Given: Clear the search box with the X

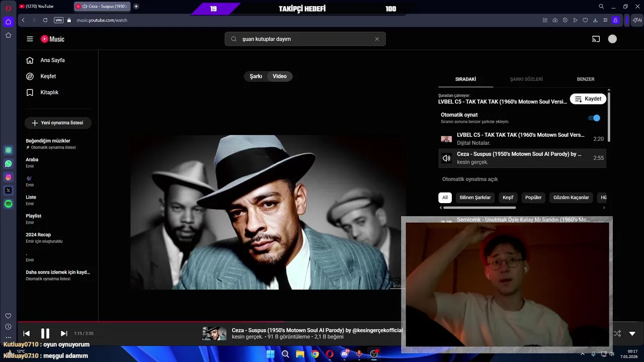Looking at the screenshot, I should [x=377, y=39].
